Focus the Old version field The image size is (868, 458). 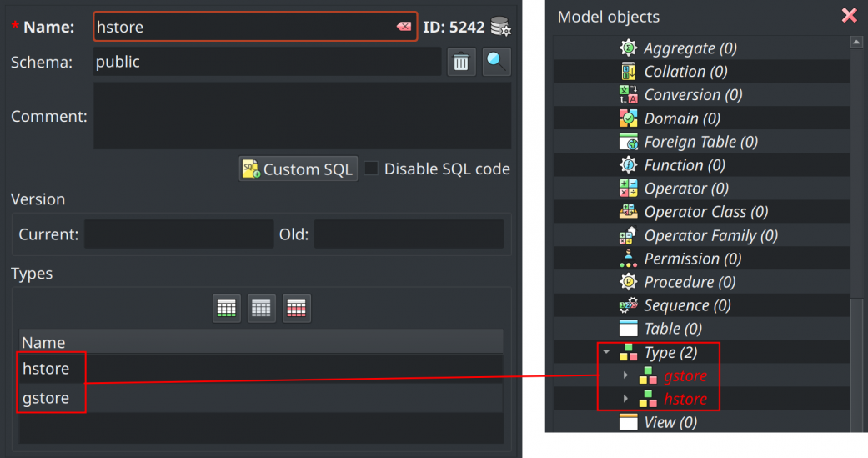coord(409,234)
